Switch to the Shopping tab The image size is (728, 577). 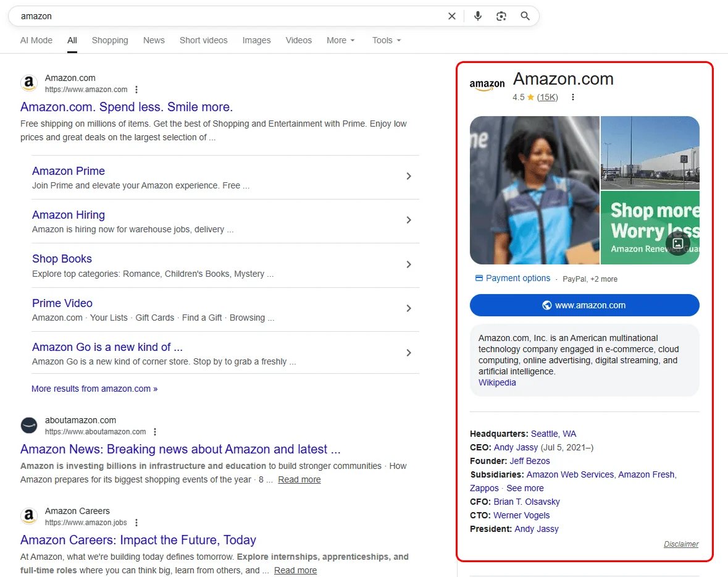click(x=110, y=40)
